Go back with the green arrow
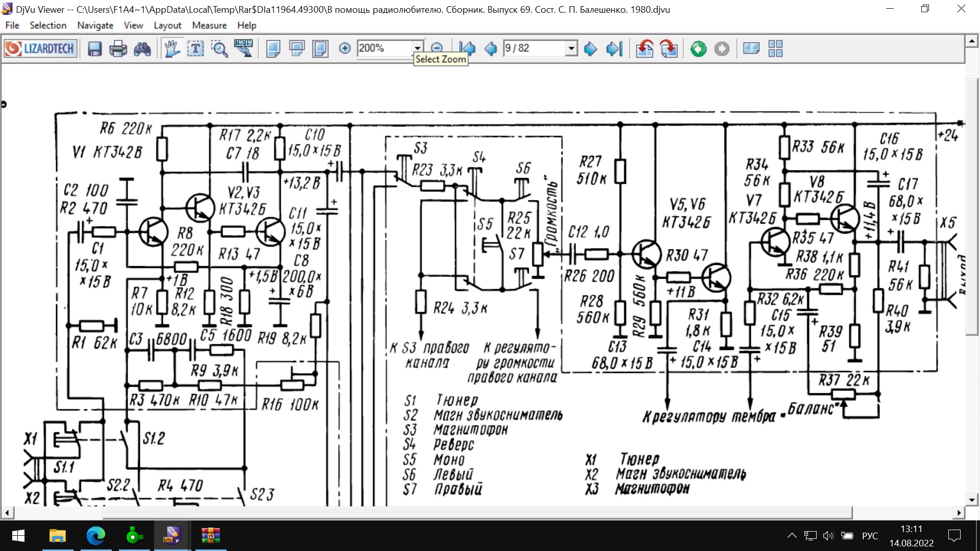This screenshot has width=980, height=551. pyautogui.click(x=698, y=49)
